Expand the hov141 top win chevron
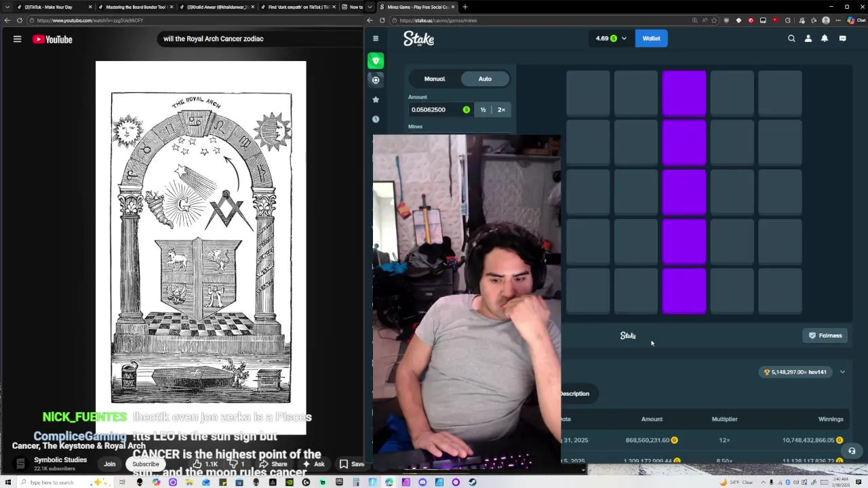The width and height of the screenshot is (868, 488). 842,371
